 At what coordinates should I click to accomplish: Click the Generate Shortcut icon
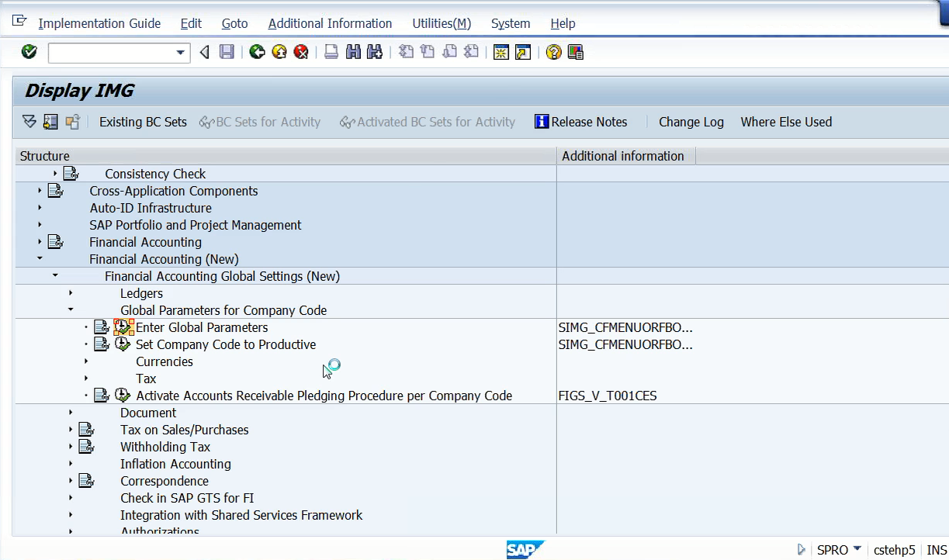tap(523, 52)
